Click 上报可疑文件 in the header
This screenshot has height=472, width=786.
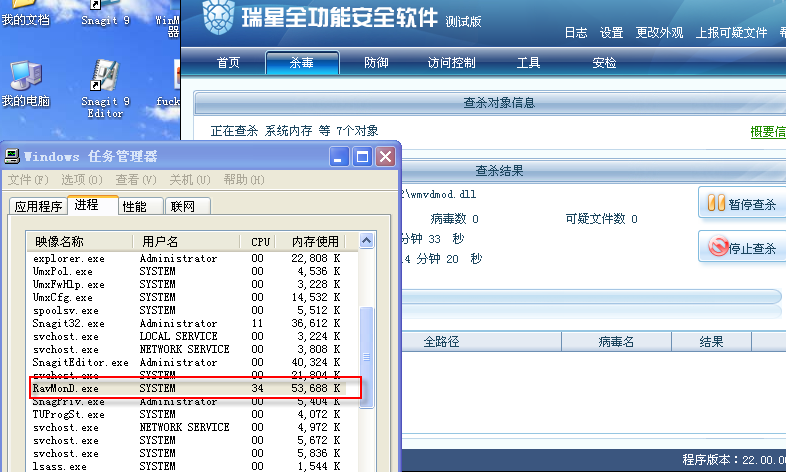point(731,33)
